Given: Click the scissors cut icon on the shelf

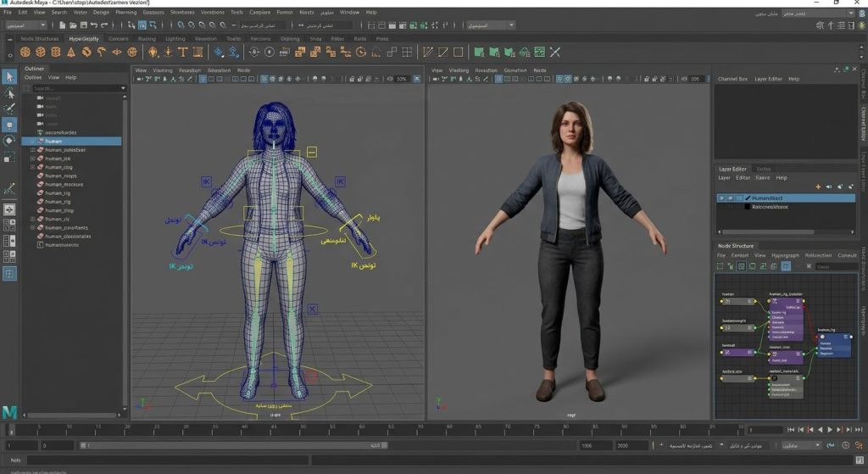Looking at the screenshot, I should (x=555, y=52).
